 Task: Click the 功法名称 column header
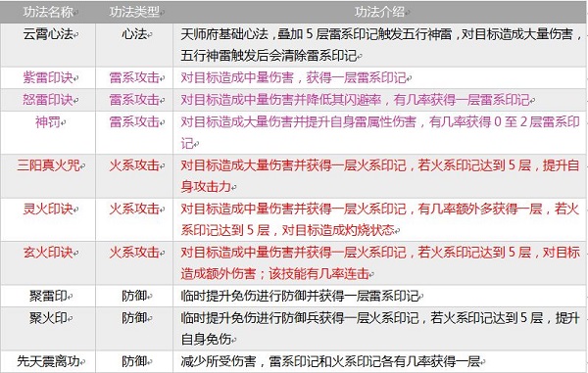click(x=48, y=12)
